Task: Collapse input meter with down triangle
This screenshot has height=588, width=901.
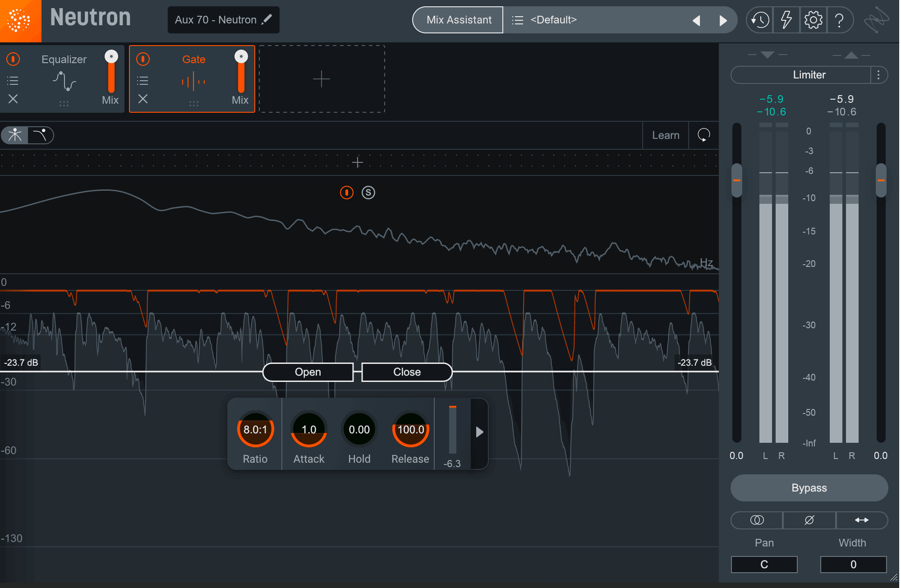Action: (768, 55)
